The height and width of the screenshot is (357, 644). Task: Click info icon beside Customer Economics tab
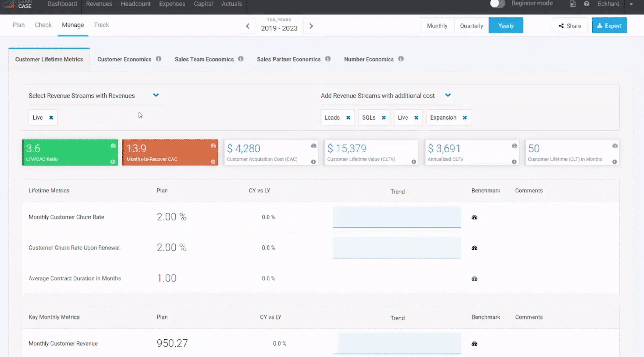(x=158, y=59)
